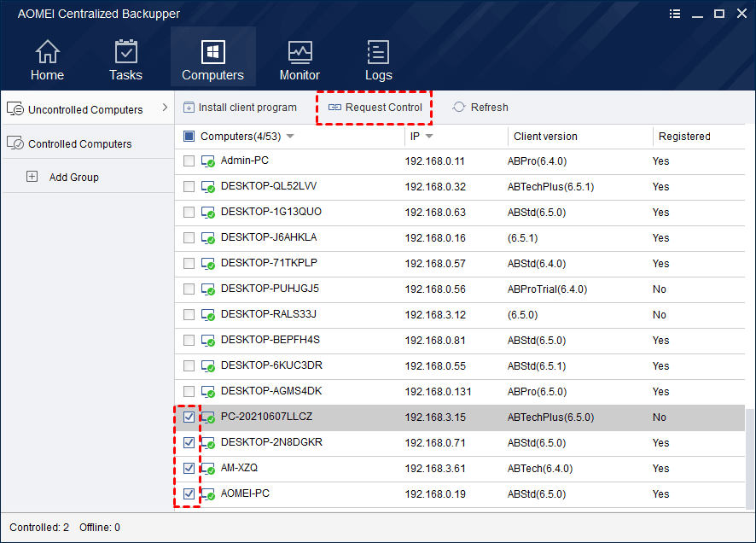Click the IP address 192.168.0.131

tap(438, 392)
